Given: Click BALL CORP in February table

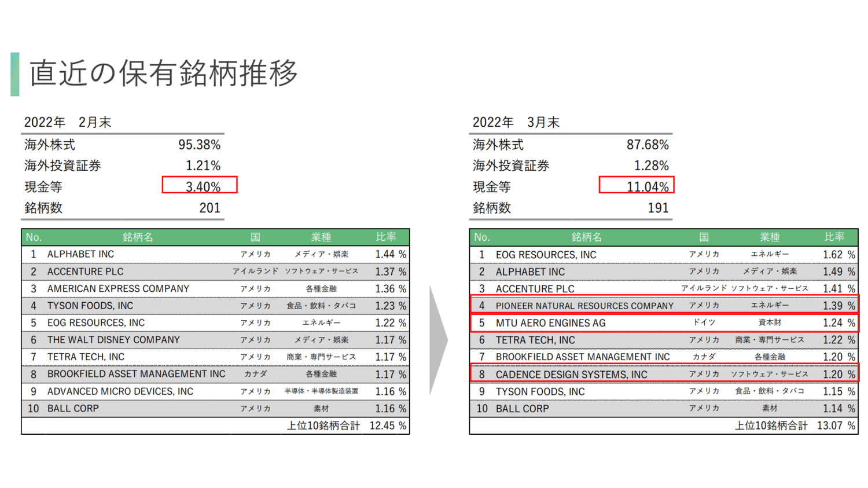Looking at the screenshot, I should [73, 409].
